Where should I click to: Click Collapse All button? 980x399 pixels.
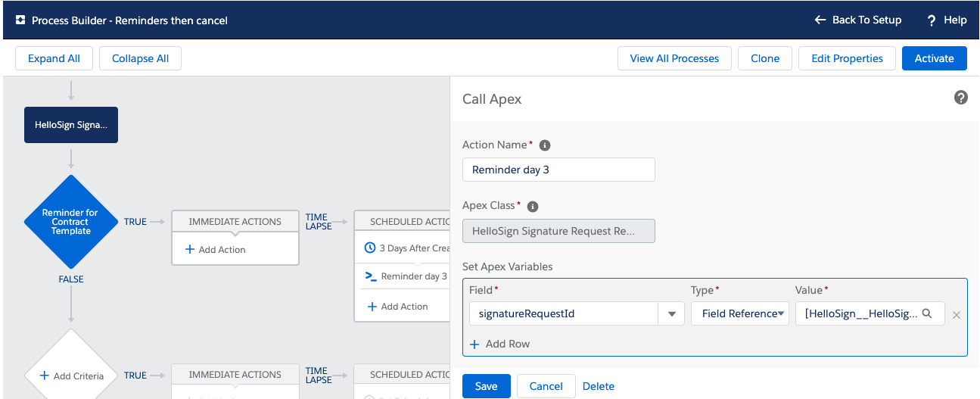140,58
